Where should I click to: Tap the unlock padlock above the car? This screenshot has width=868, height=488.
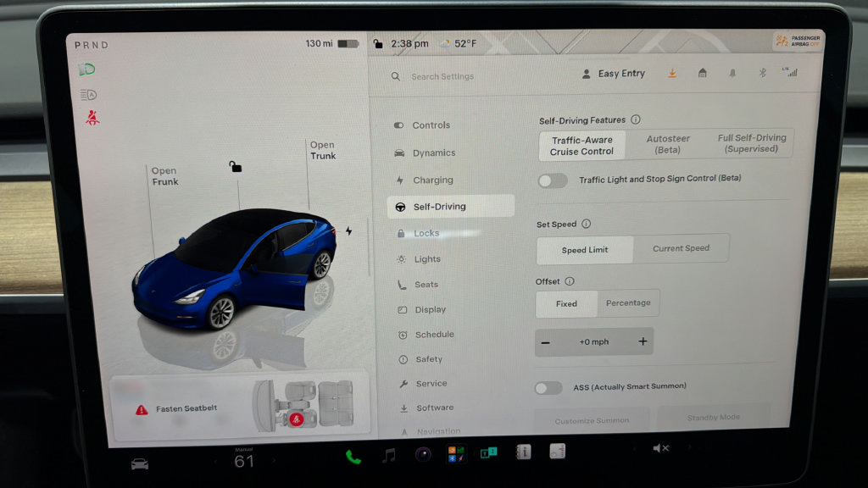coord(236,167)
